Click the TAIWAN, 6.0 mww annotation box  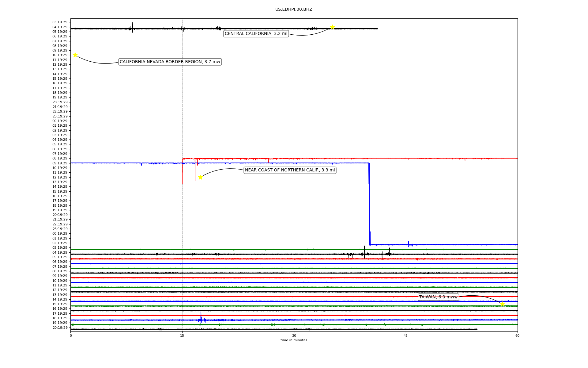pyautogui.click(x=438, y=297)
